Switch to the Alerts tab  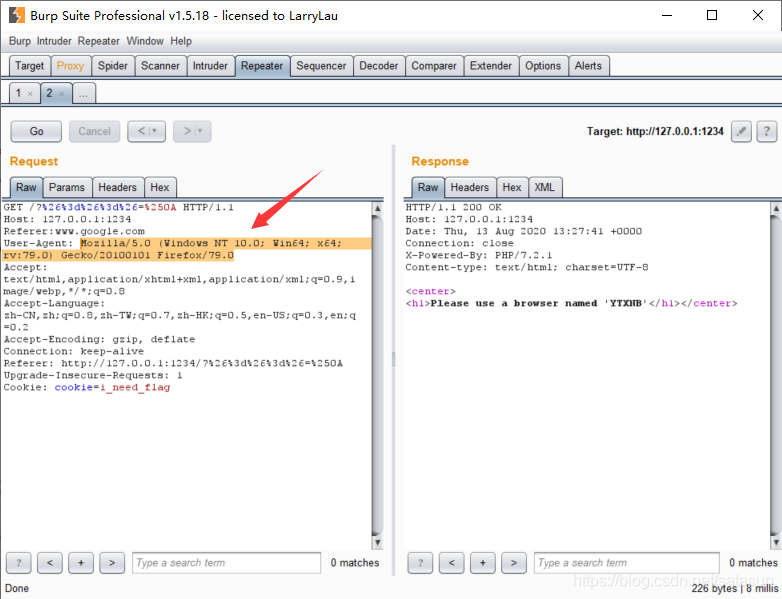(x=588, y=66)
